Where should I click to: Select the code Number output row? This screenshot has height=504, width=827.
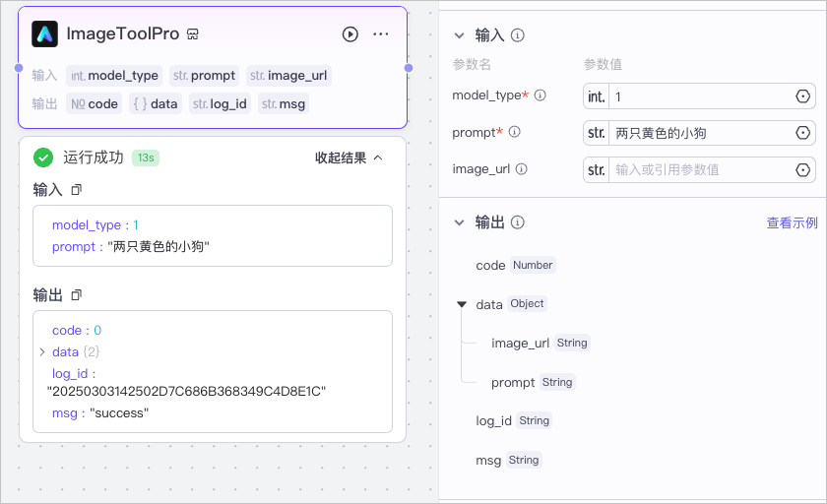coord(515,265)
